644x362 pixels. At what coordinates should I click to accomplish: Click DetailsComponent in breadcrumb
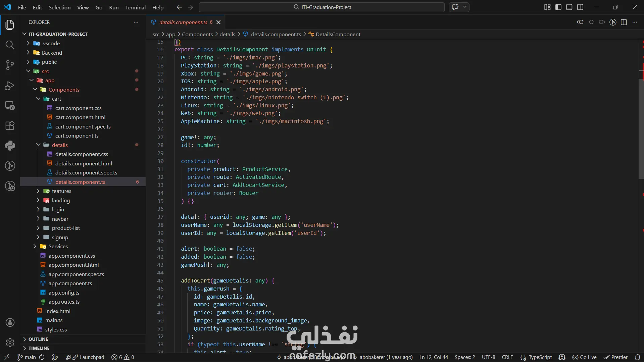click(x=338, y=34)
